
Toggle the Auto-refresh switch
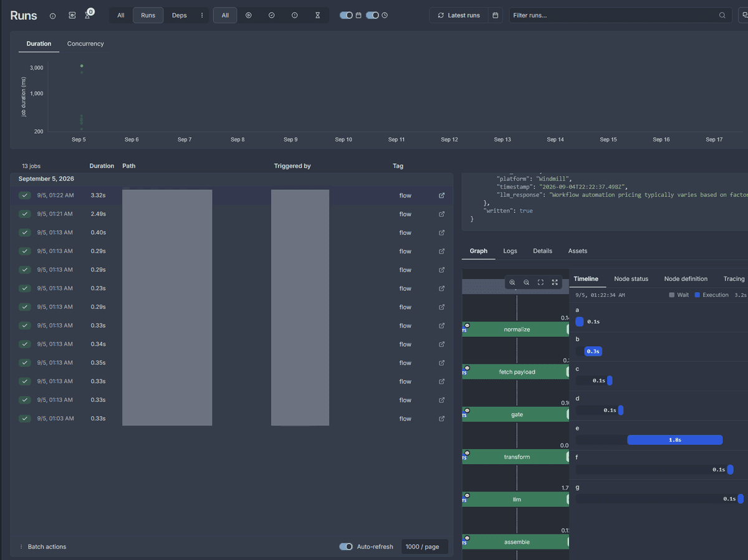346,547
